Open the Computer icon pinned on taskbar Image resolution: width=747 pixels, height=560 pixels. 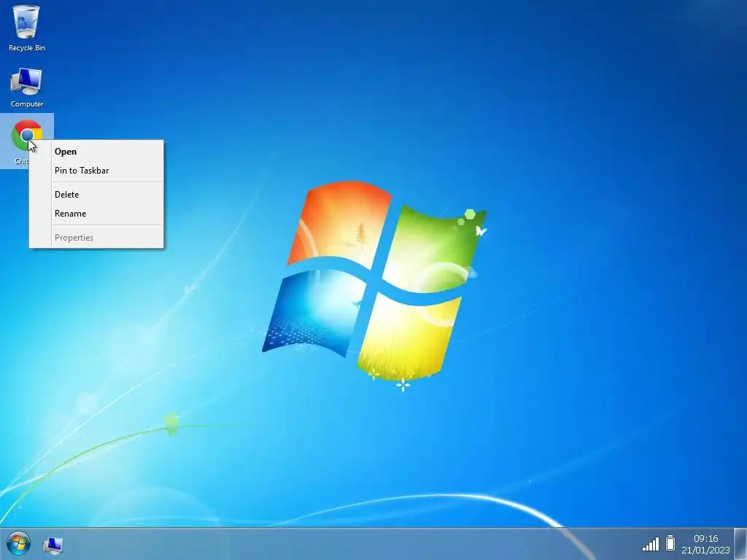coord(53,545)
